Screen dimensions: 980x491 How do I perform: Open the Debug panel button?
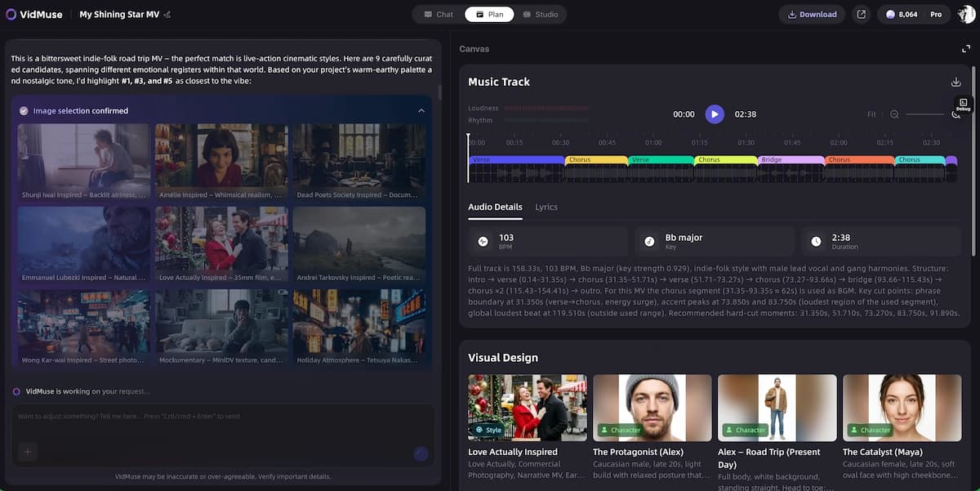963,105
